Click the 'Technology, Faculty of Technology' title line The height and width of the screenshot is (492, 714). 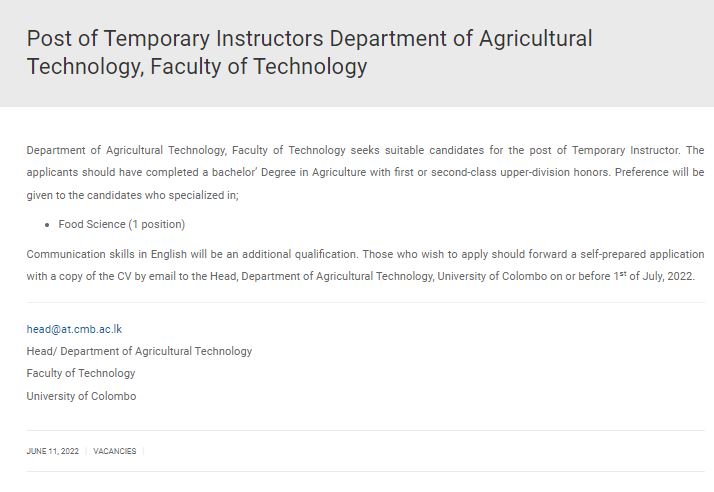click(x=197, y=67)
